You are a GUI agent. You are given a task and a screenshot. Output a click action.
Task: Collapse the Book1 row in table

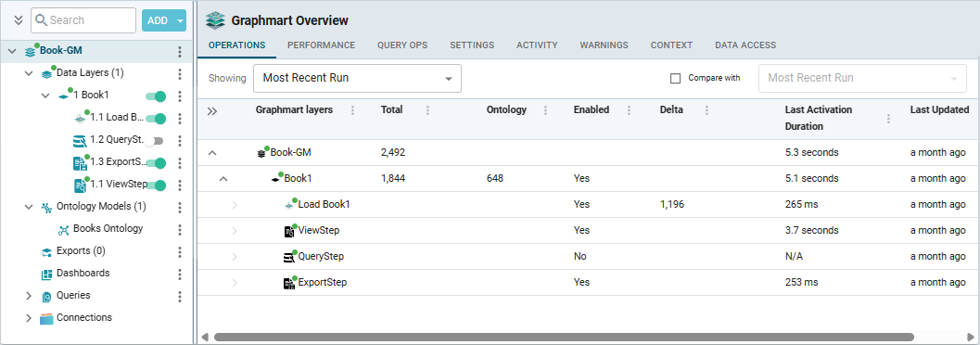223,179
